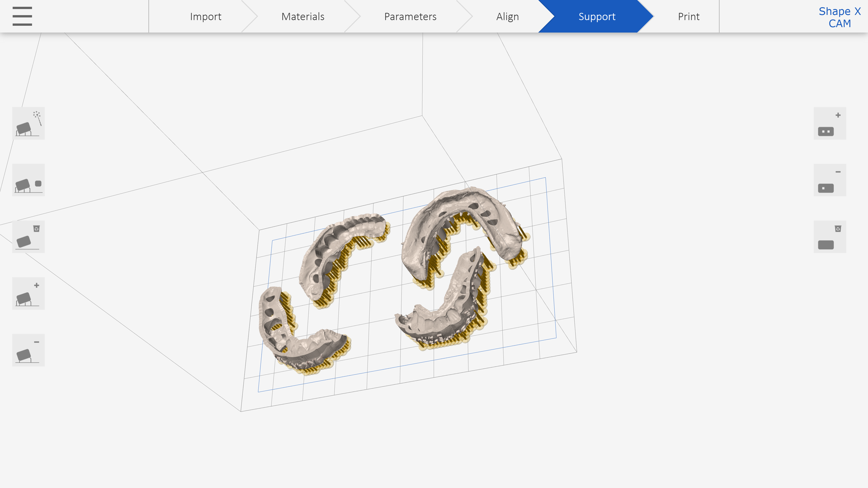Image resolution: width=868 pixels, height=488 pixels.
Task: Click remove support minus icon
Action: pos(28,350)
